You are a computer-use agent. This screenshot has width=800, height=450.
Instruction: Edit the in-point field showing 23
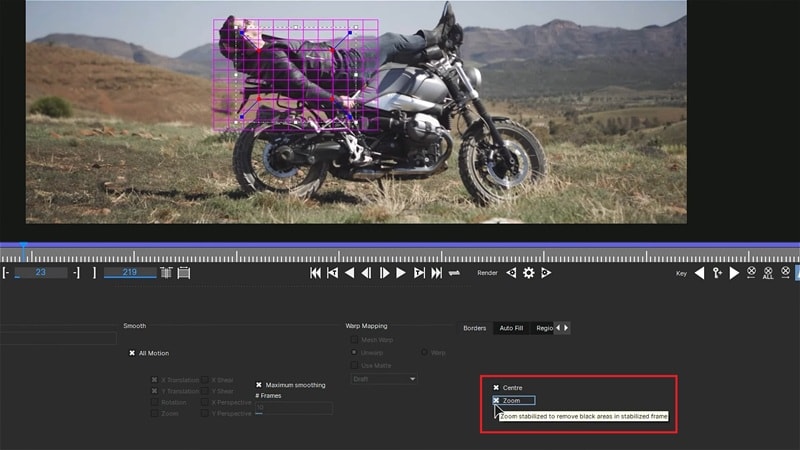[x=41, y=272]
